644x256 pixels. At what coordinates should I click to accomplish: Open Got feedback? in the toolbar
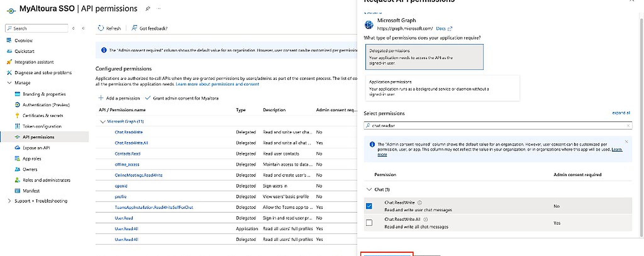(150, 28)
